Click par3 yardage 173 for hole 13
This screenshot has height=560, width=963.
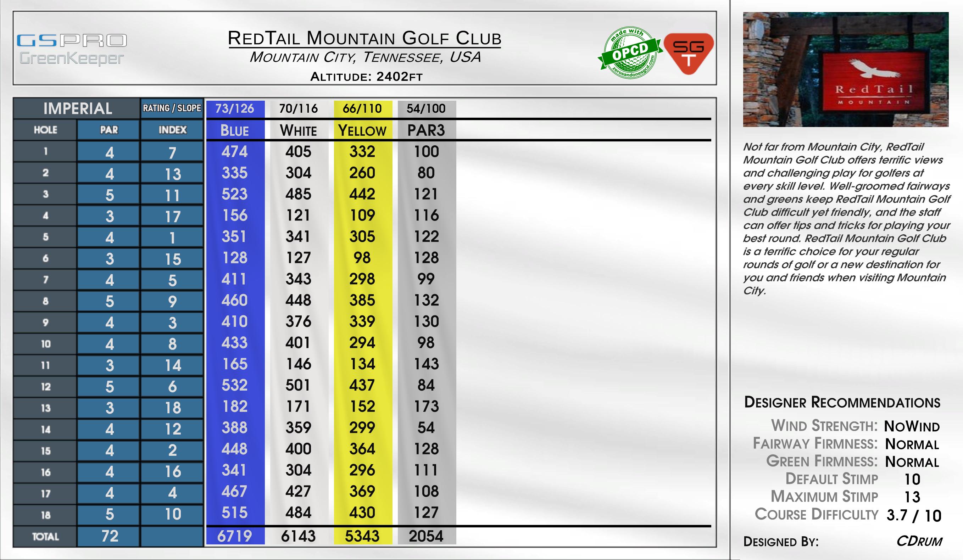tap(426, 407)
